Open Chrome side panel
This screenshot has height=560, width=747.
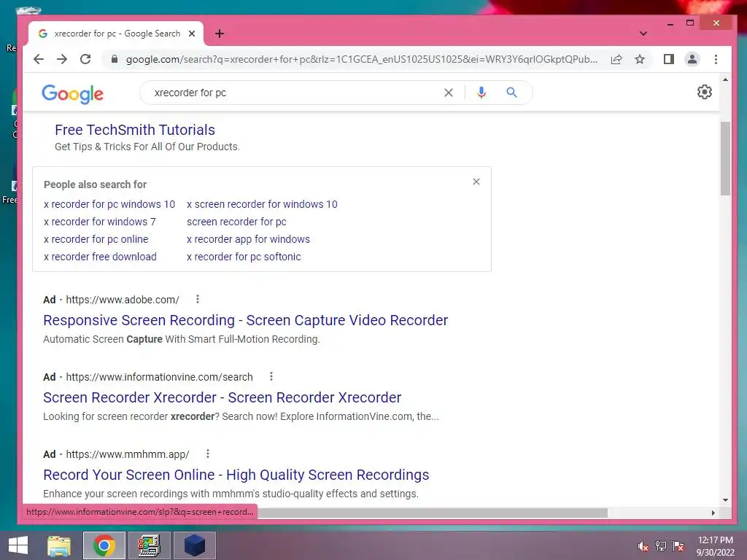[x=669, y=59]
